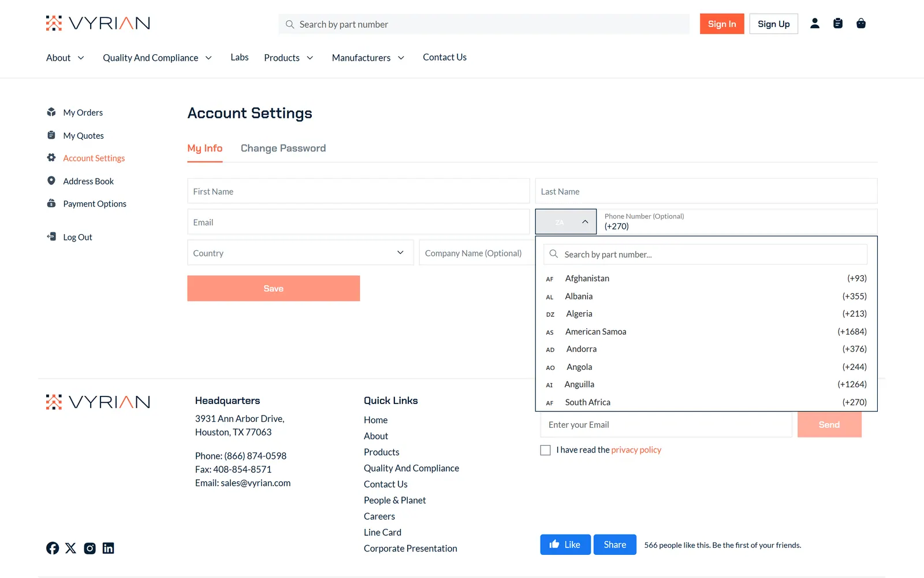Click the Log Out arrow icon
Image resolution: width=924 pixels, height=578 pixels.
pos(51,237)
